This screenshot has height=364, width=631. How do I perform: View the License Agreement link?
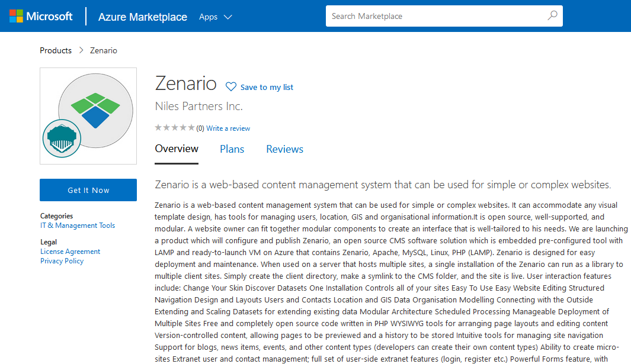(x=70, y=252)
